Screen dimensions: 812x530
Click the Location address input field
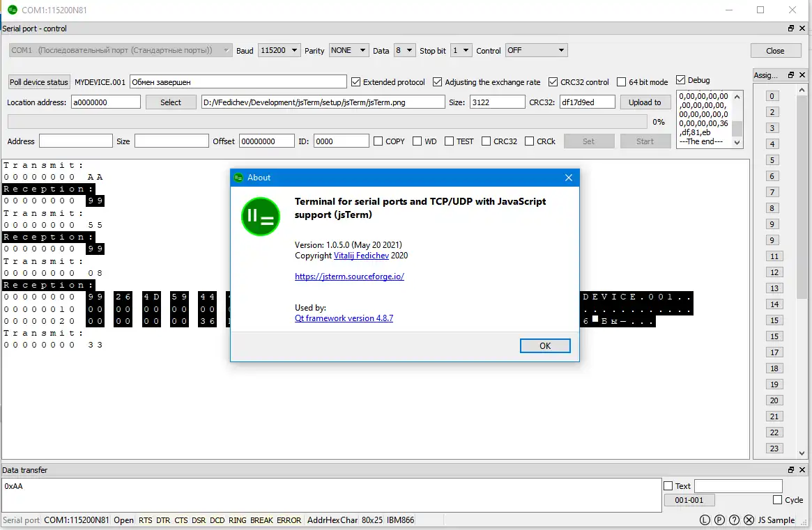click(x=106, y=102)
